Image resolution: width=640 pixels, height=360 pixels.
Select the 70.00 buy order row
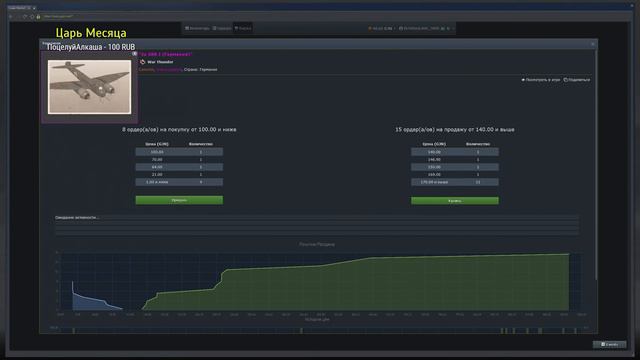click(x=179, y=160)
